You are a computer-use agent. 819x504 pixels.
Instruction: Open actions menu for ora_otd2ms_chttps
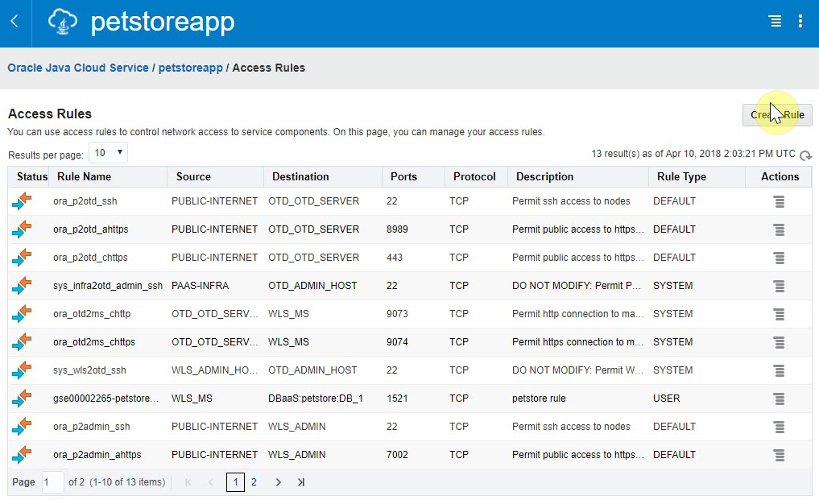pyautogui.click(x=779, y=343)
